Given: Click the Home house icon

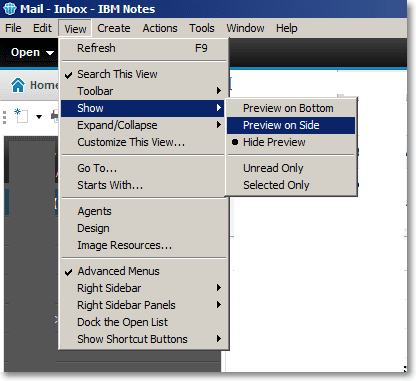Looking at the screenshot, I should click(18, 85).
